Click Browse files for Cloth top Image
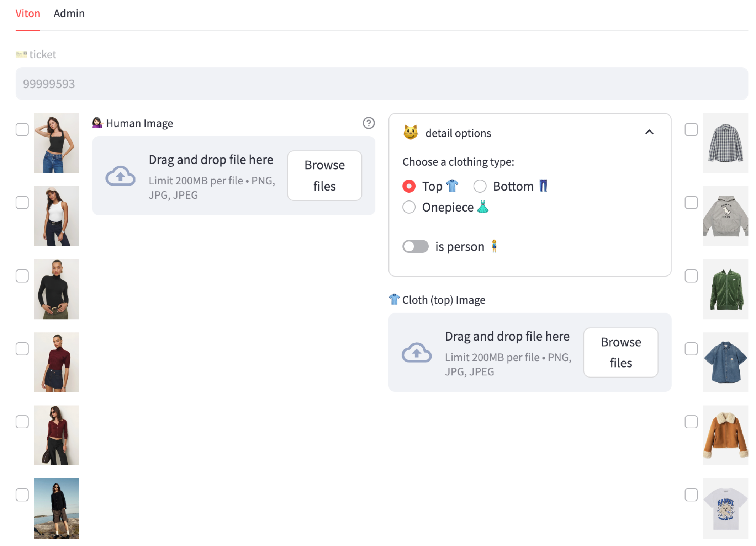Image resolution: width=756 pixels, height=546 pixels. pyautogui.click(x=620, y=352)
